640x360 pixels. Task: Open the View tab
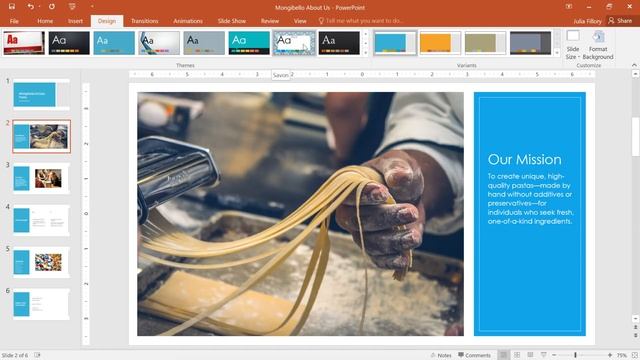coord(300,21)
